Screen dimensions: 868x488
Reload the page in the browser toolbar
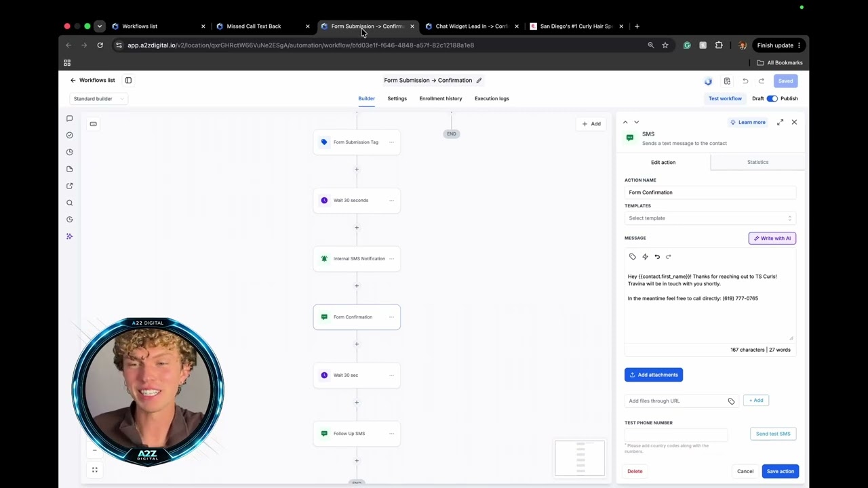[100, 45]
